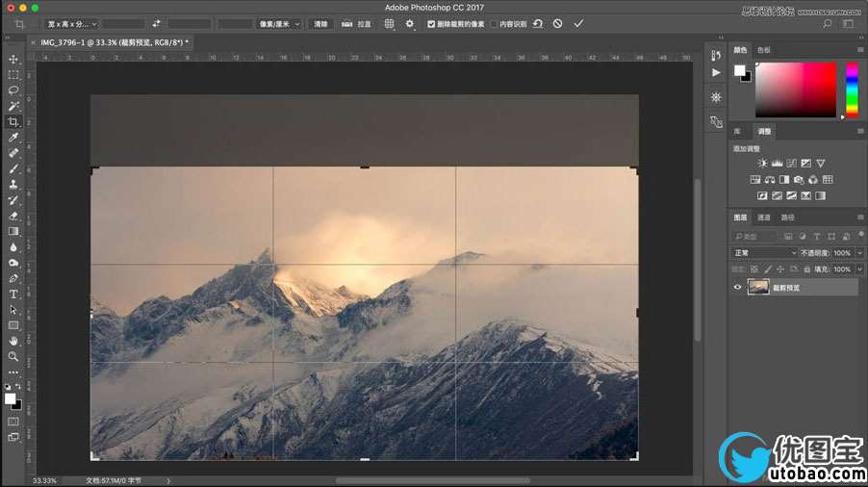Image resolution: width=868 pixels, height=487 pixels.
Task: Open the Edit Toolbar three-dots icon
Action: pos(13,372)
